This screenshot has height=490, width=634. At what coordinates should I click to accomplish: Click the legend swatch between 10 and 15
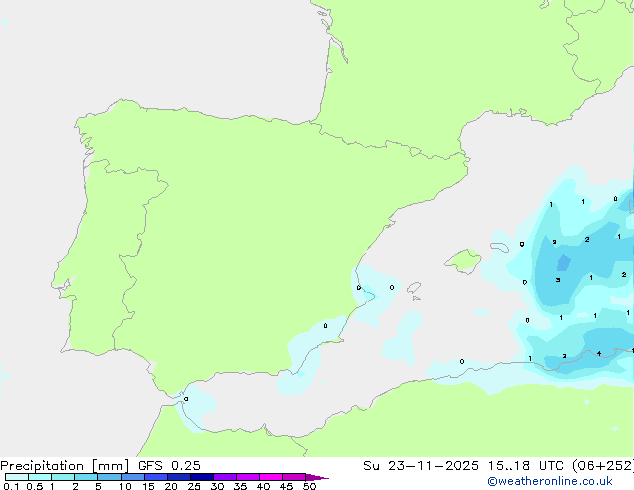133,477
